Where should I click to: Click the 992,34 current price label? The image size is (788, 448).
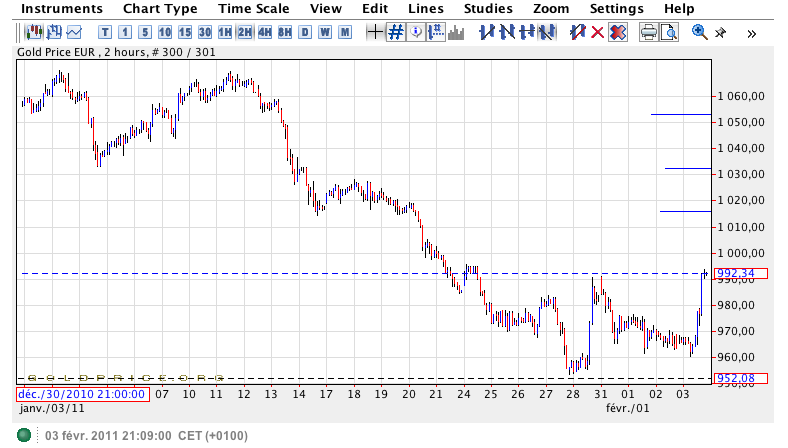pyautogui.click(x=742, y=274)
